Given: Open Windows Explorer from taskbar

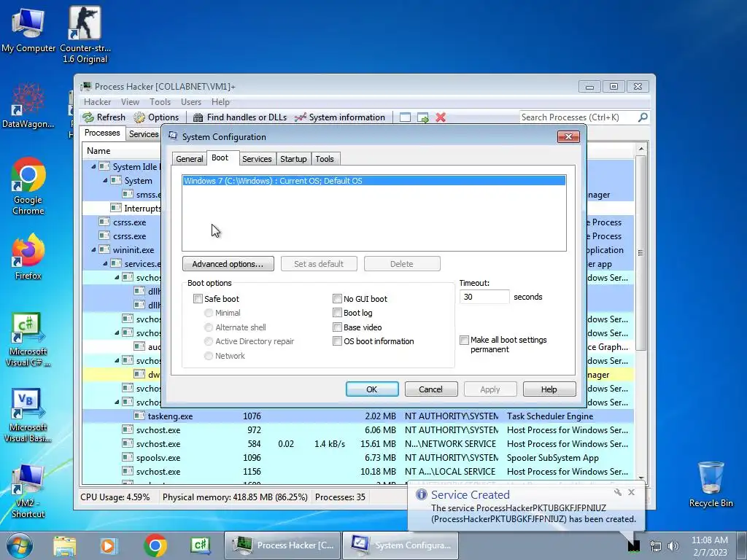Looking at the screenshot, I should [65, 545].
